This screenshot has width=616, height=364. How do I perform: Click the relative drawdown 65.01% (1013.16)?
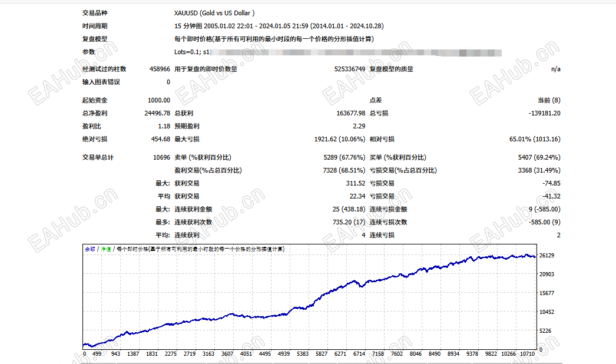click(x=535, y=139)
